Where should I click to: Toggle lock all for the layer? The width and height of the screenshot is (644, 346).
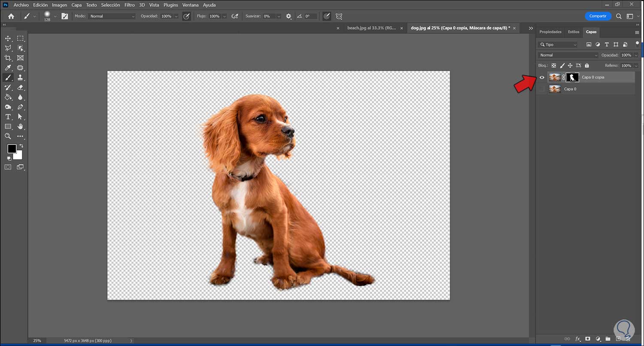point(587,66)
